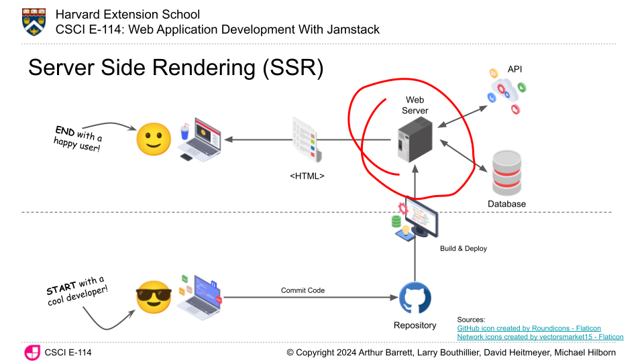Image resolution: width=644 pixels, height=362 pixels.
Task: Click the pink CSCI E-114 footer logo
Action: coord(32,352)
